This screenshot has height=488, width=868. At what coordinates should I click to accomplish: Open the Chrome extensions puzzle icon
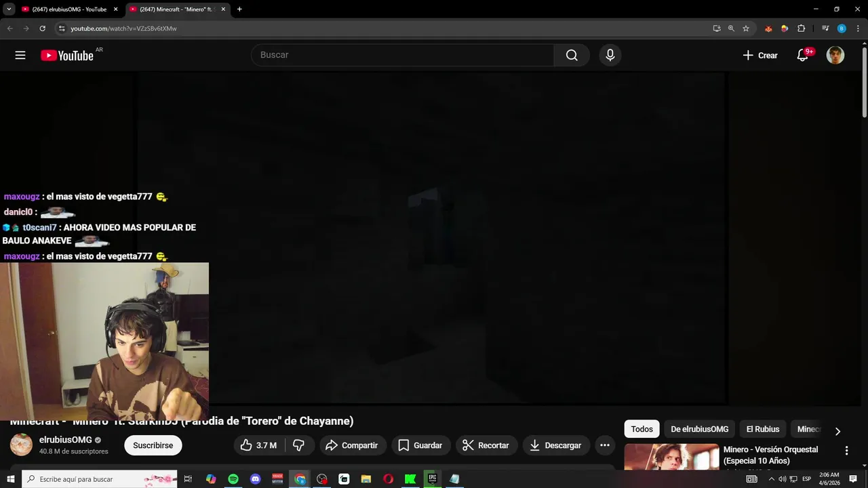[801, 28]
